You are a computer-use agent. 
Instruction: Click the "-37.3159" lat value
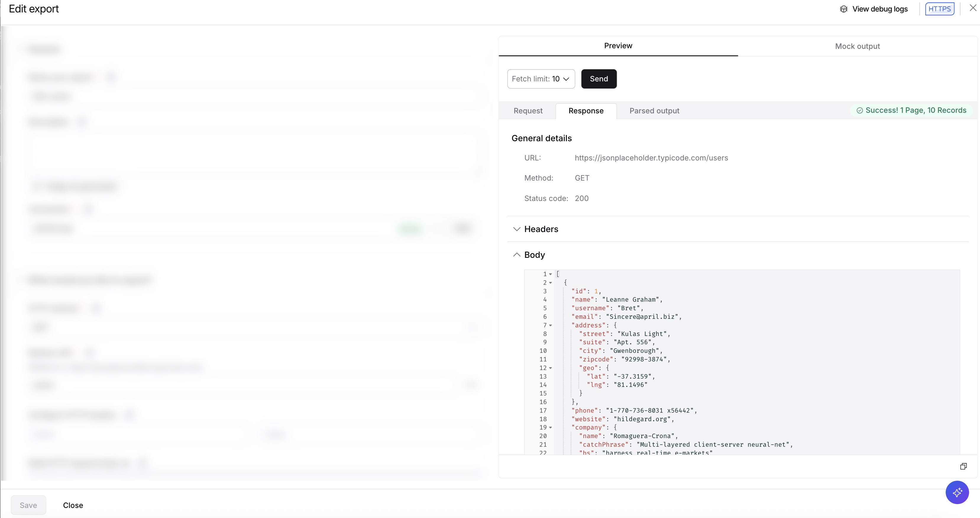point(632,376)
